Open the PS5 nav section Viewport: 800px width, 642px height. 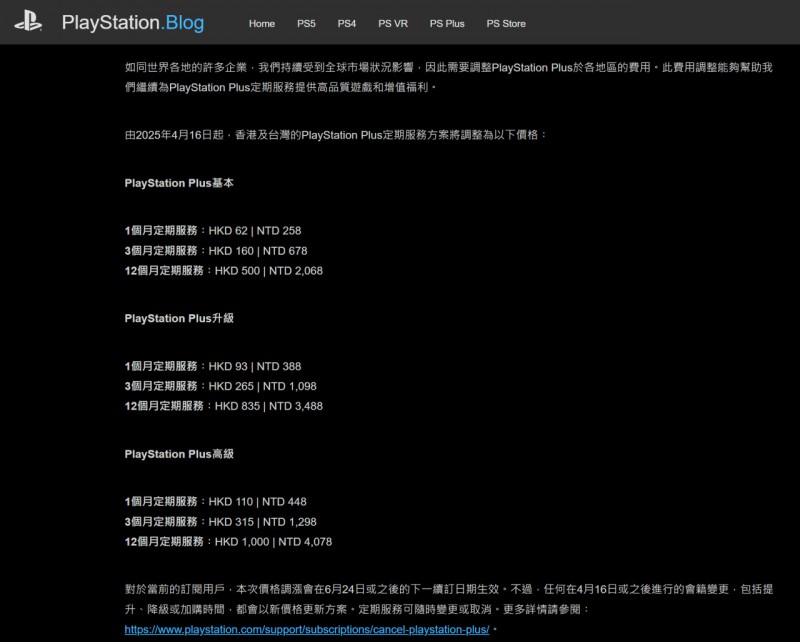[x=306, y=23]
